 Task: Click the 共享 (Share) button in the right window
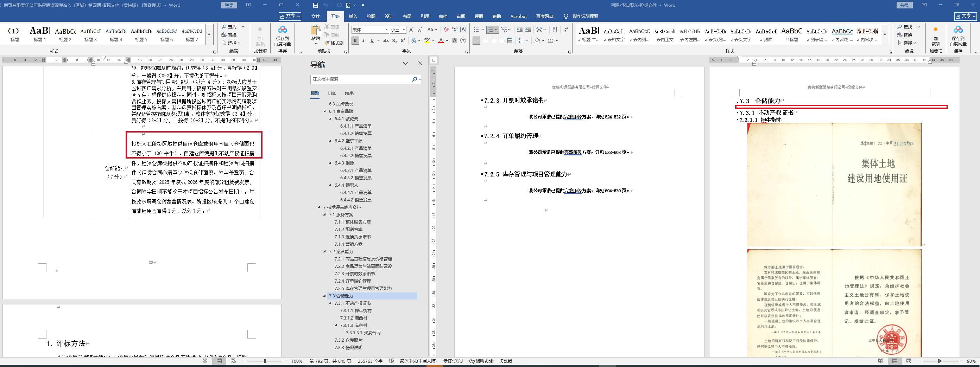pos(966,16)
